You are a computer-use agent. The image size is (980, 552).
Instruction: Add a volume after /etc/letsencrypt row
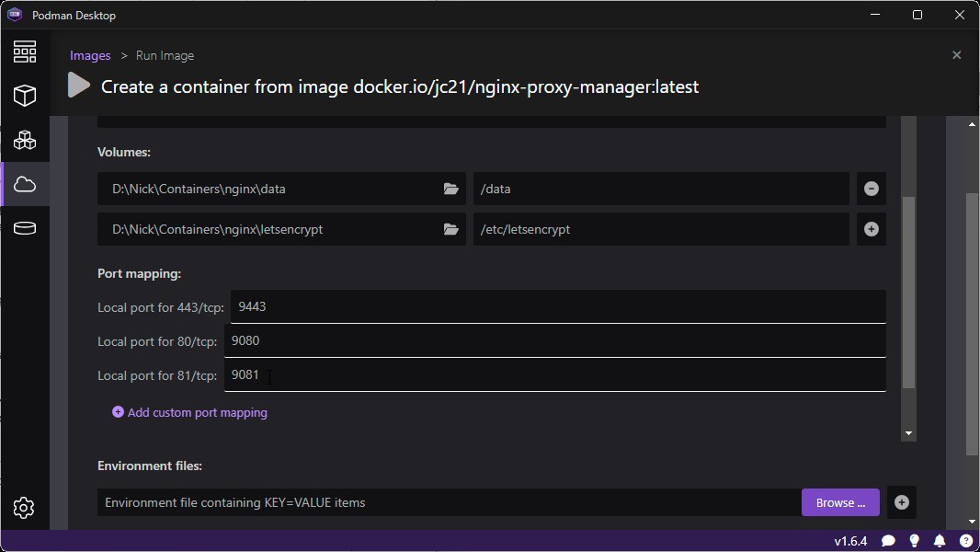coord(872,229)
